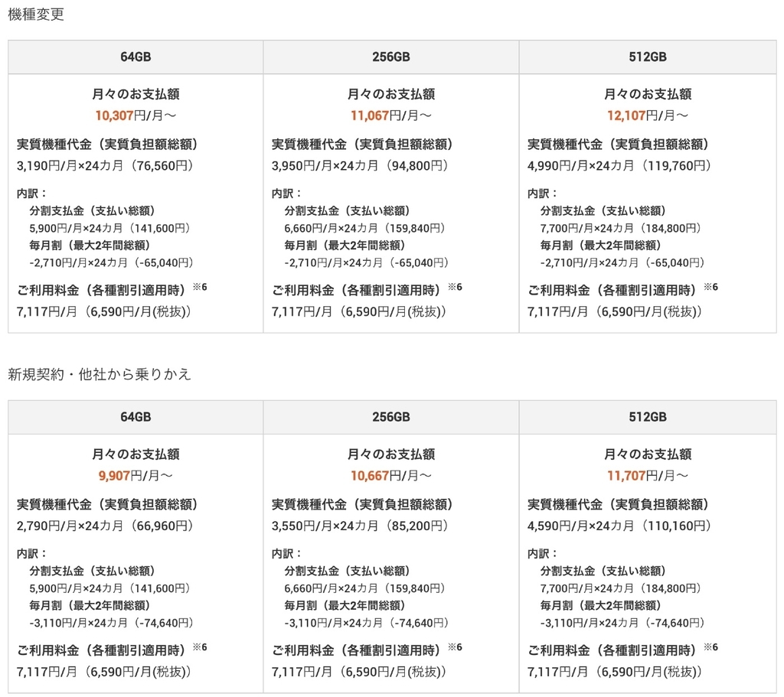This screenshot has height=697, width=784.
Task: Click the 64GB column header under 機種変更
Action: pyautogui.click(x=136, y=57)
